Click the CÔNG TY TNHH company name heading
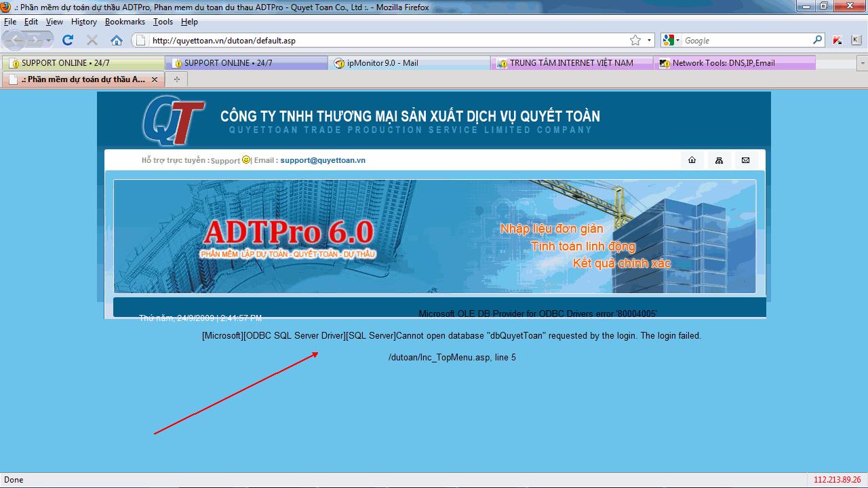 [410, 116]
